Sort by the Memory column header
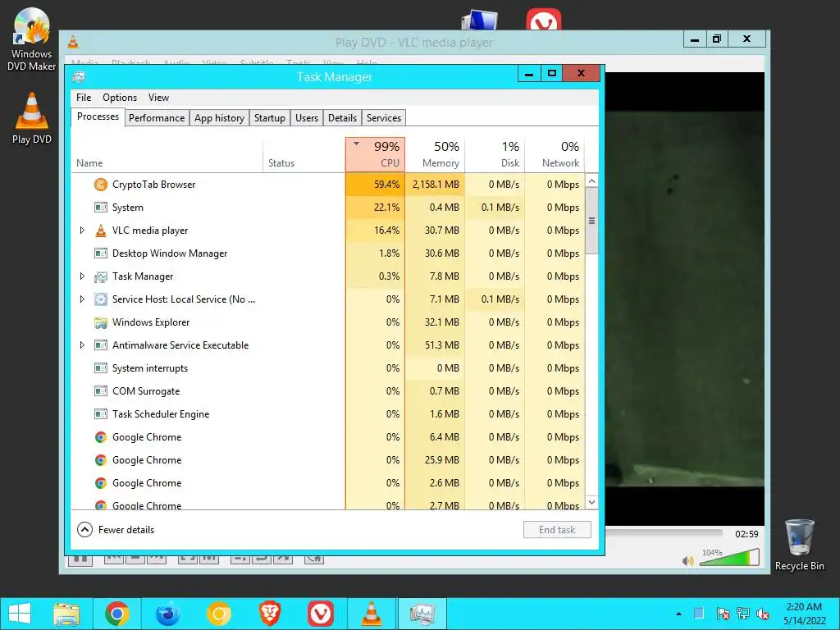Viewport: 840px width, 630px height. [435, 154]
